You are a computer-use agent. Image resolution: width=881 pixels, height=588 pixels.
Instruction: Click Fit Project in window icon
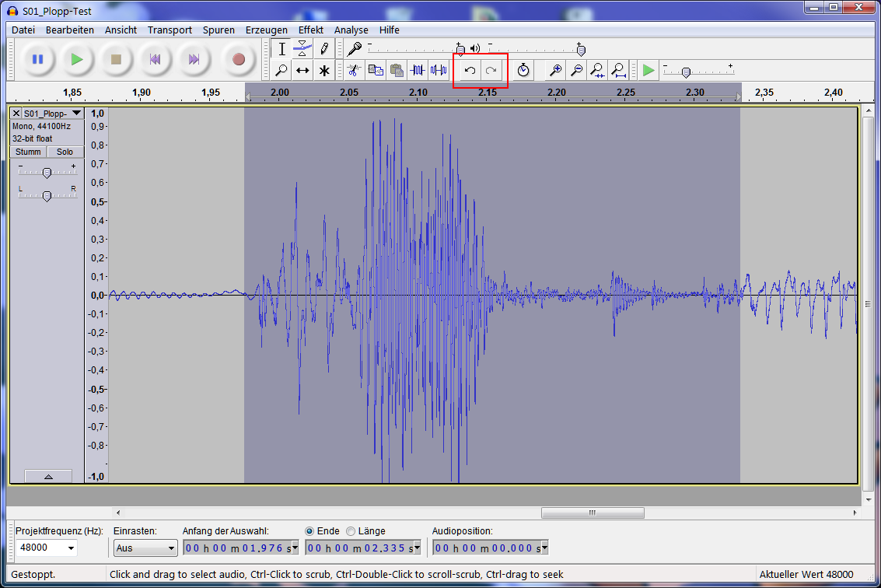pos(619,70)
